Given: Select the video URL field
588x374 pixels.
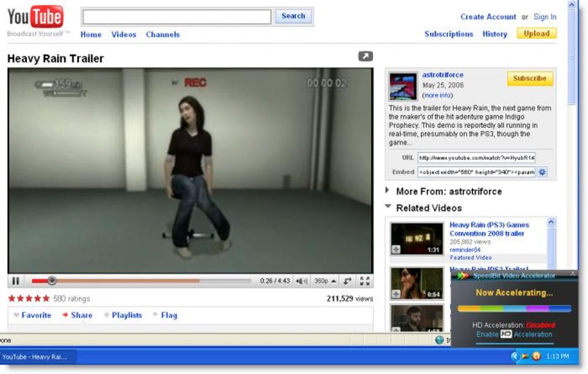Looking at the screenshot, I should coord(477,158).
